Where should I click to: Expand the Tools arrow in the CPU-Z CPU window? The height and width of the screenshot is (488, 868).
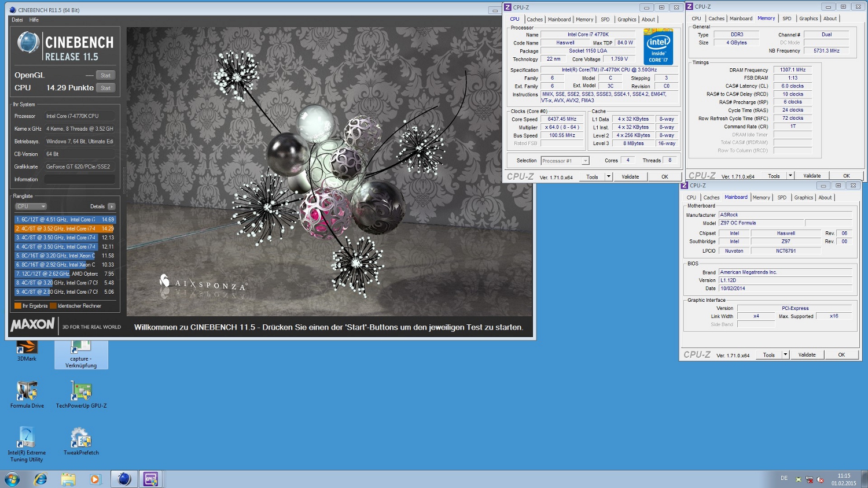tap(608, 177)
